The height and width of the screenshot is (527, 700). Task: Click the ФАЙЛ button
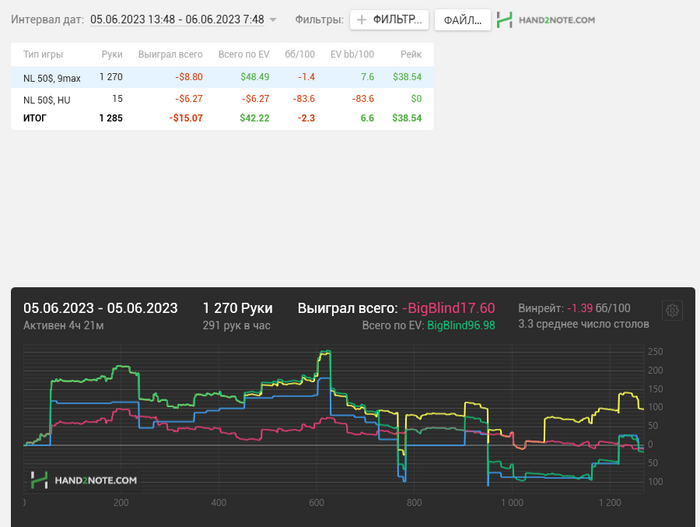462,20
